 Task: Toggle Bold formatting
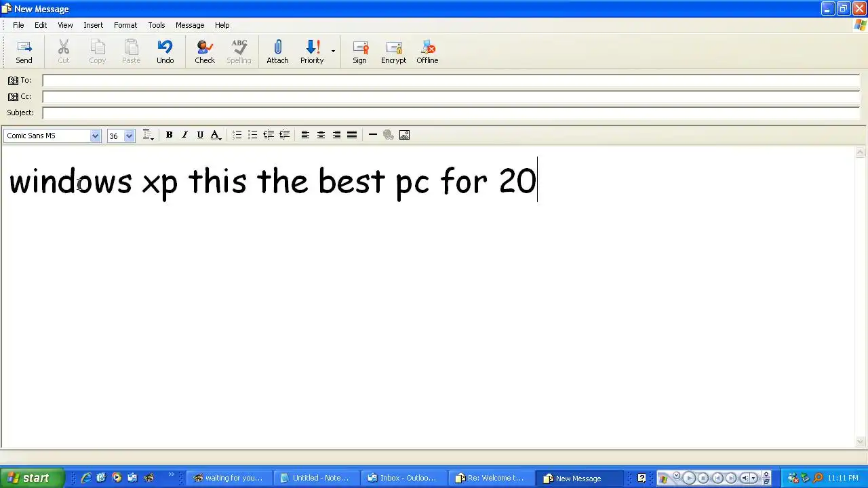(x=169, y=135)
